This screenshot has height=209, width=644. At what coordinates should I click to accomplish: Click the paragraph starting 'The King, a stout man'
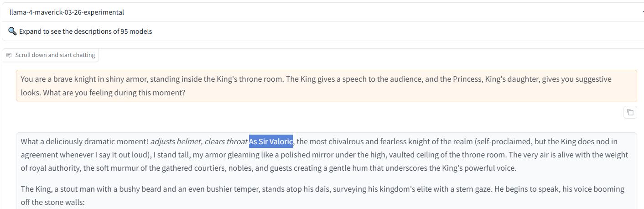(322, 195)
